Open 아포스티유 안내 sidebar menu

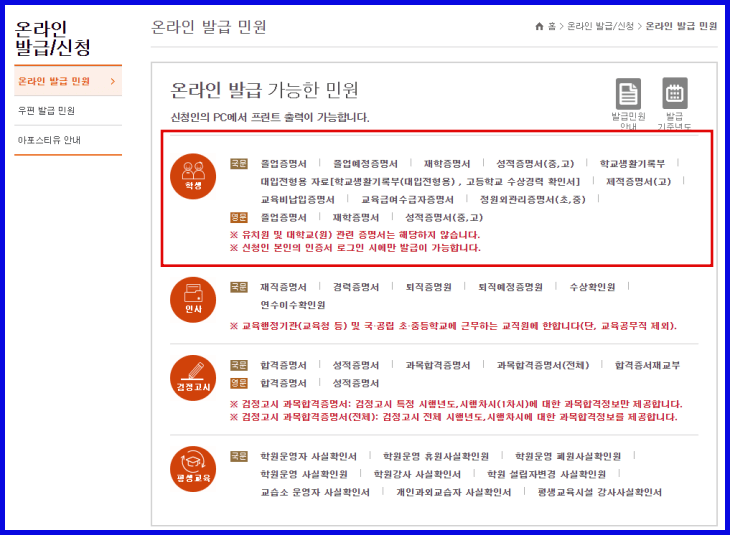(68, 140)
